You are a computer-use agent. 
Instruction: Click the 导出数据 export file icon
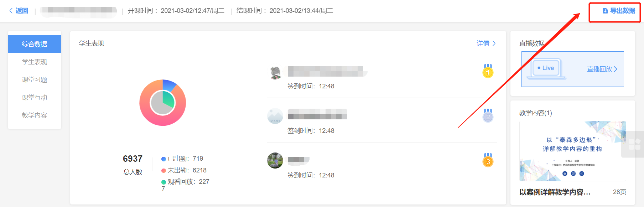pos(605,11)
